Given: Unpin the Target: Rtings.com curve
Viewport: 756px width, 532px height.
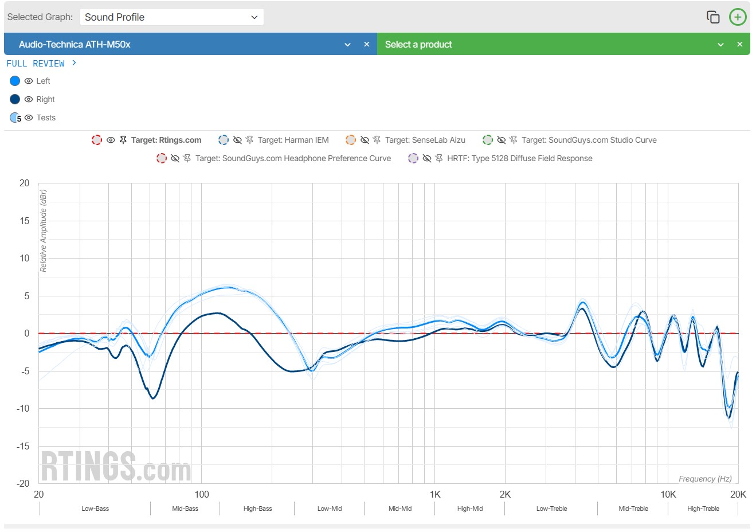Looking at the screenshot, I should pyautogui.click(x=123, y=140).
